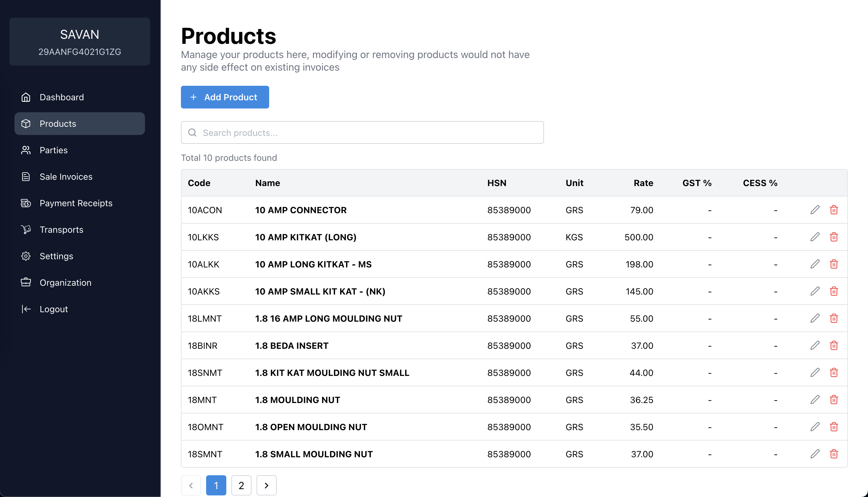Click the next page chevron
Screen dimensions: 868x497
point(266,485)
